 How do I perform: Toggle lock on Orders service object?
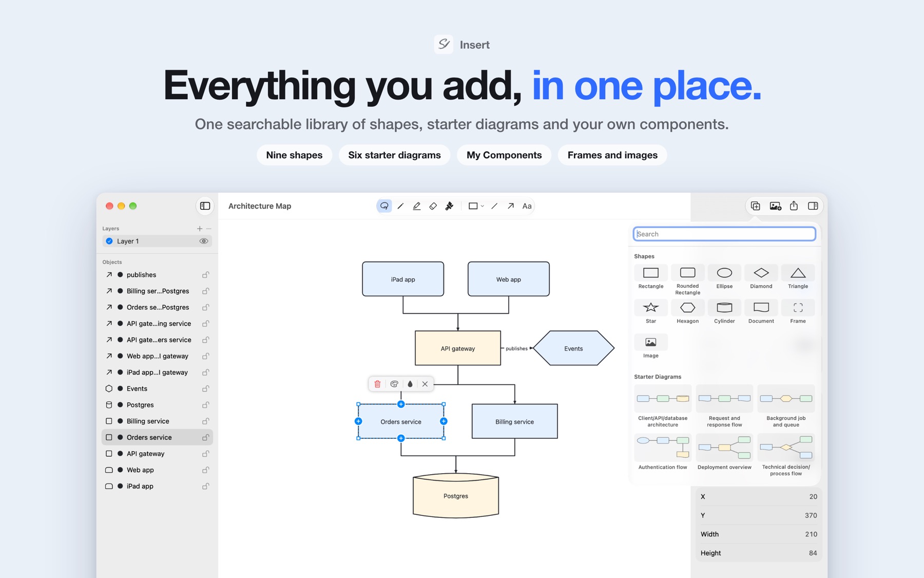205,438
